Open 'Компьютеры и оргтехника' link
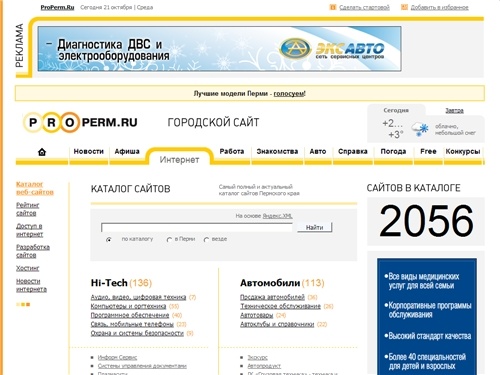 point(128,306)
